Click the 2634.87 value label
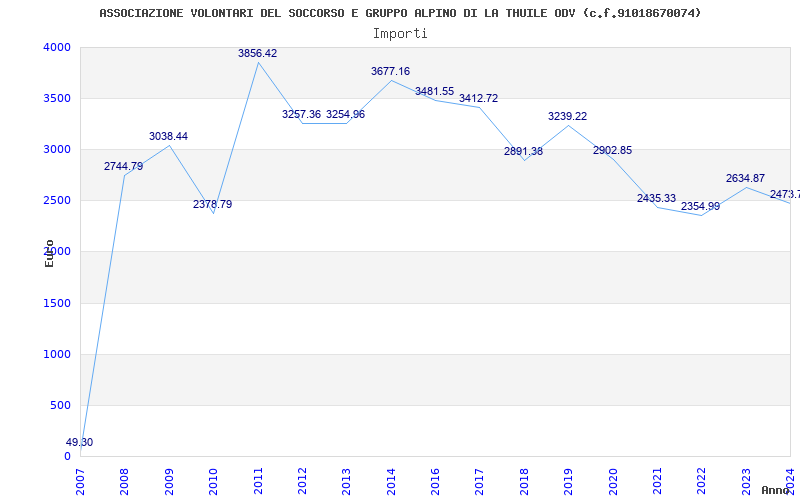This screenshot has width=800, height=500. point(745,179)
